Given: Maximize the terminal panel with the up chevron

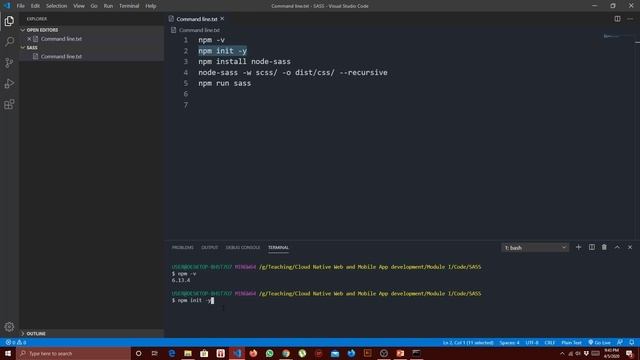Looking at the screenshot, I should pyautogui.click(x=617, y=247).
